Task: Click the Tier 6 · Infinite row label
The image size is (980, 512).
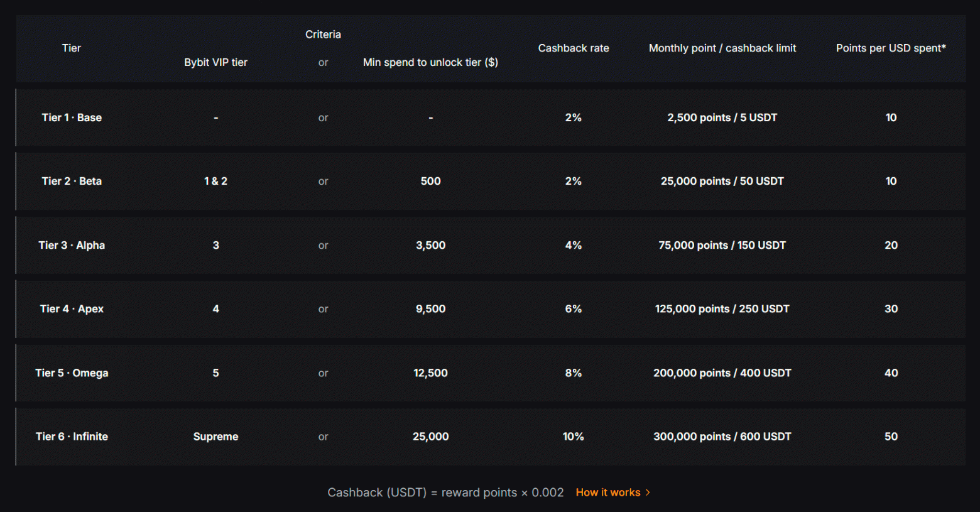Action: (72, 437)
